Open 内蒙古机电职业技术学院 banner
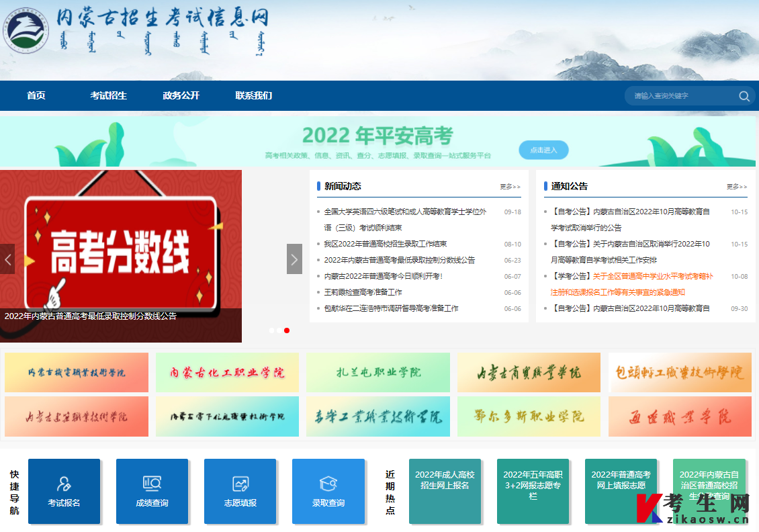The height and width of the screenshot is (532, 759). point(77,372)
